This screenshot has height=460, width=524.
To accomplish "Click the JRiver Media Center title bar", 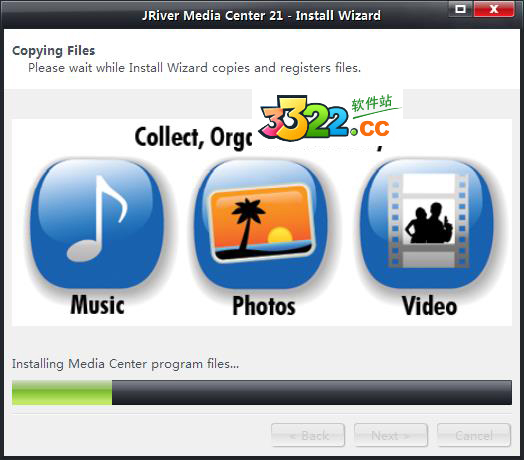I will (261, 15).
